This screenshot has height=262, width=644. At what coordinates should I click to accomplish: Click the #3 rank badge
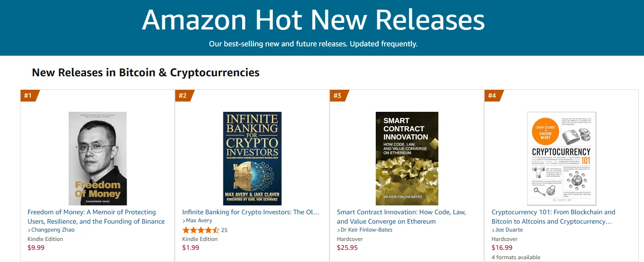pos(337,96)
